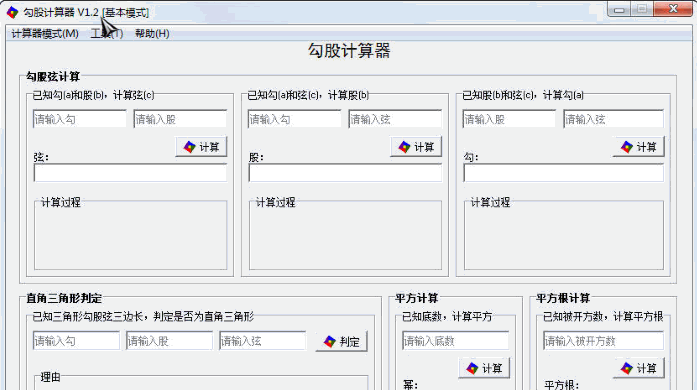This screenshot has height=390, width=697.
Task: Click the 勾 result output box
Action: pos(564,173)
